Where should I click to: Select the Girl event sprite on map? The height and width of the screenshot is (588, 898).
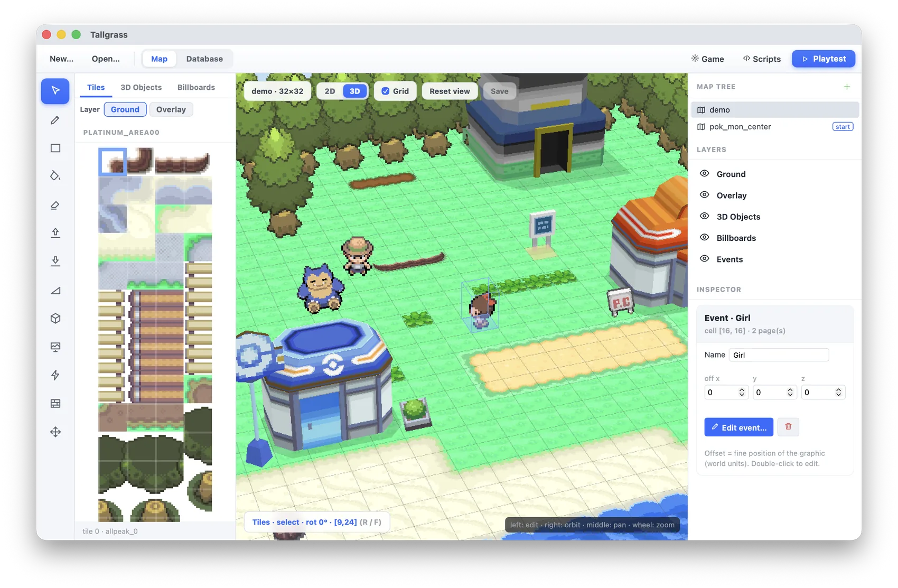(482, 311)
